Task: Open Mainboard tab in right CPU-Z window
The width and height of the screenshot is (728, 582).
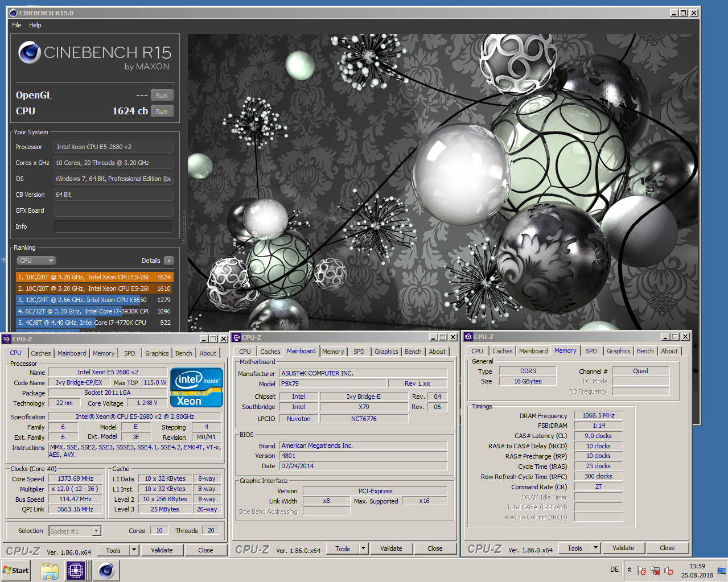Action: tap(533, 351)
